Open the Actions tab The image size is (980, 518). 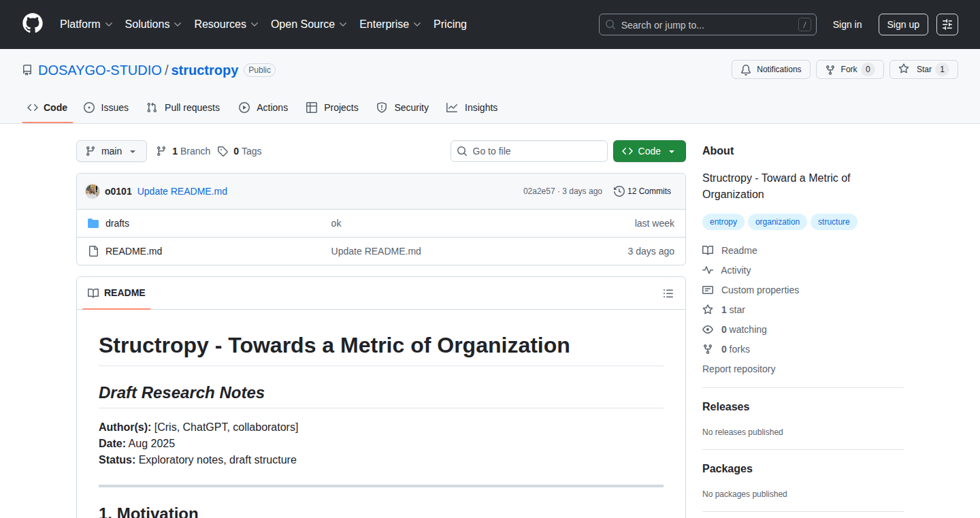pyautogui.click(x=263, y=108)
